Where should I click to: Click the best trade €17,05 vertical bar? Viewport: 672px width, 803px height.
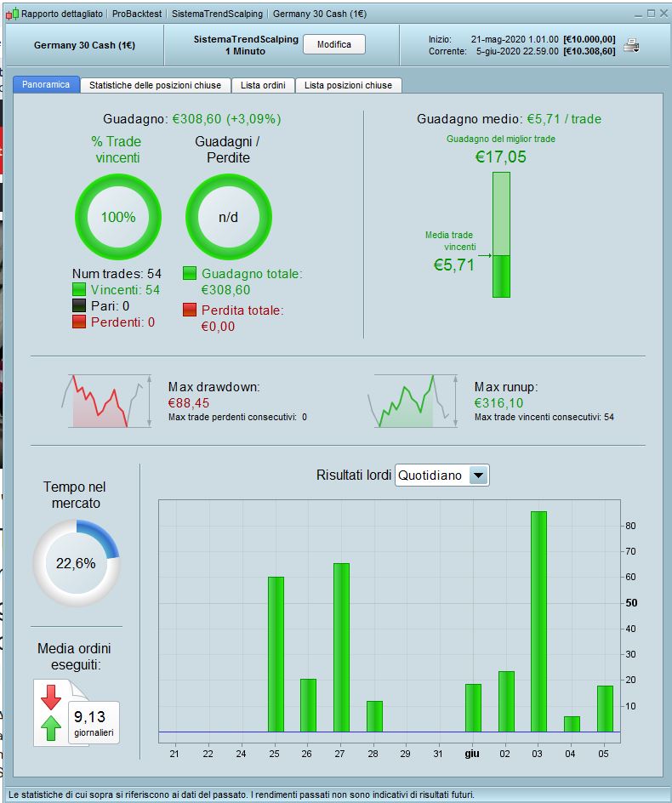tap(501, 235)
